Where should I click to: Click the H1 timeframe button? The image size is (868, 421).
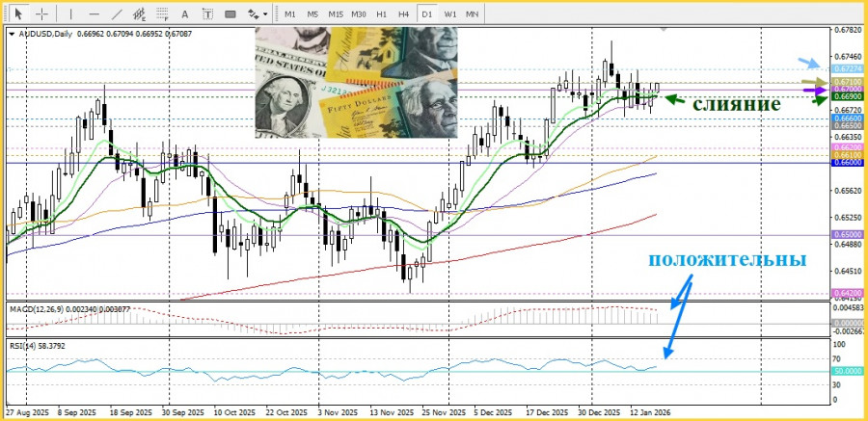click(x=382, y=14)
